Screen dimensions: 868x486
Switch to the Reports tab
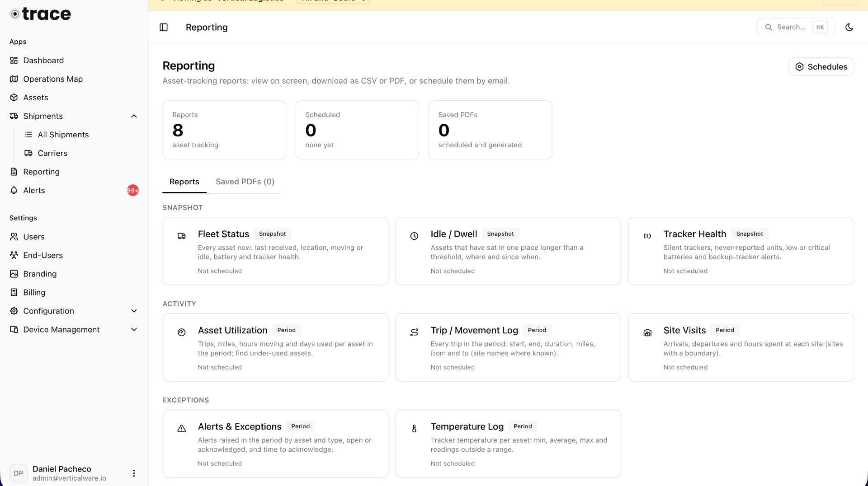point(184,182)
